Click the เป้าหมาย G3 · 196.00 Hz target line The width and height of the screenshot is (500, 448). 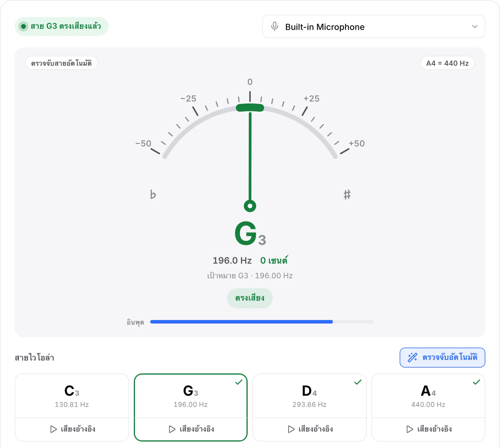250,276
